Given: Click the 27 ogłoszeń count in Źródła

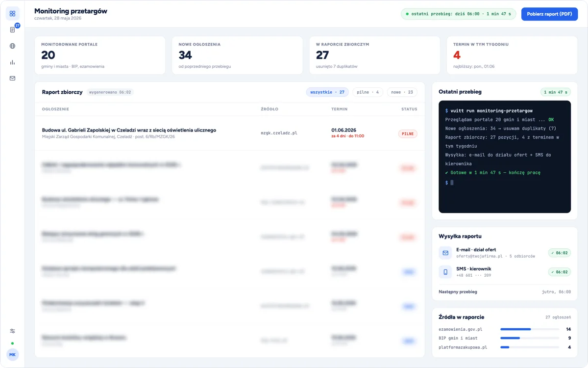Looking at the screenshot, I should click(558, 317).
